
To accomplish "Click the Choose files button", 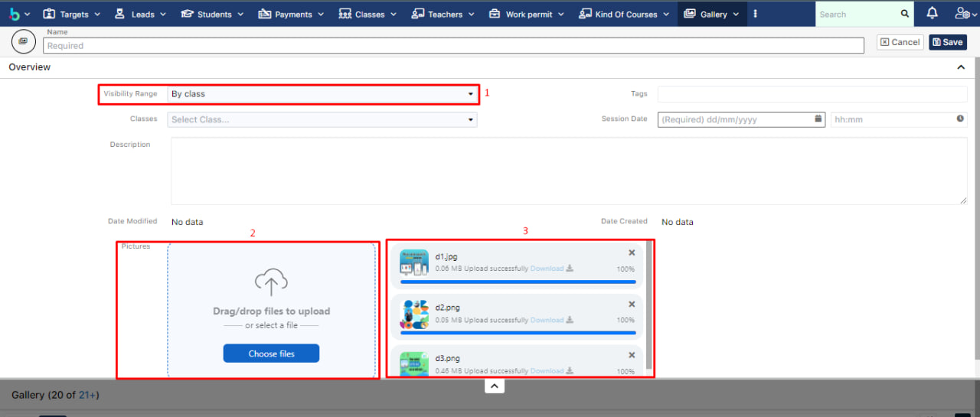I will (x=271, y=353).
